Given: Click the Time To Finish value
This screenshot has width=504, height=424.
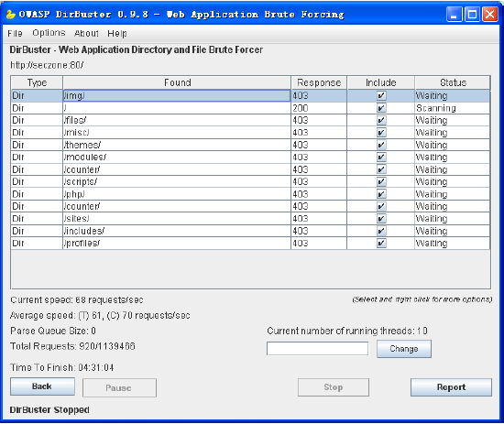Looking at the screenshot, I should [x=96, y=367].
